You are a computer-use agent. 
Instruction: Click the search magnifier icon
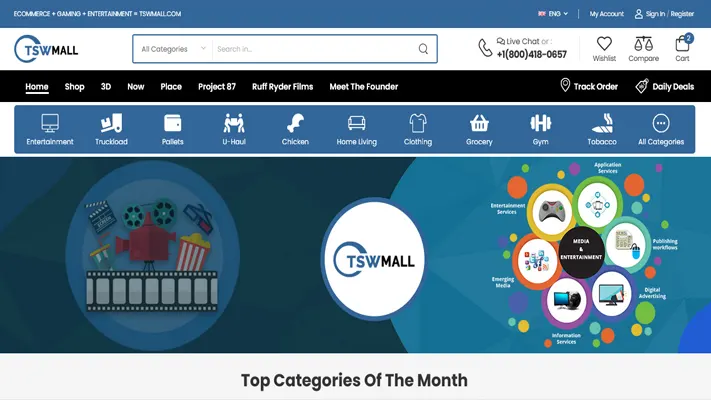click(x=423, y=49)
